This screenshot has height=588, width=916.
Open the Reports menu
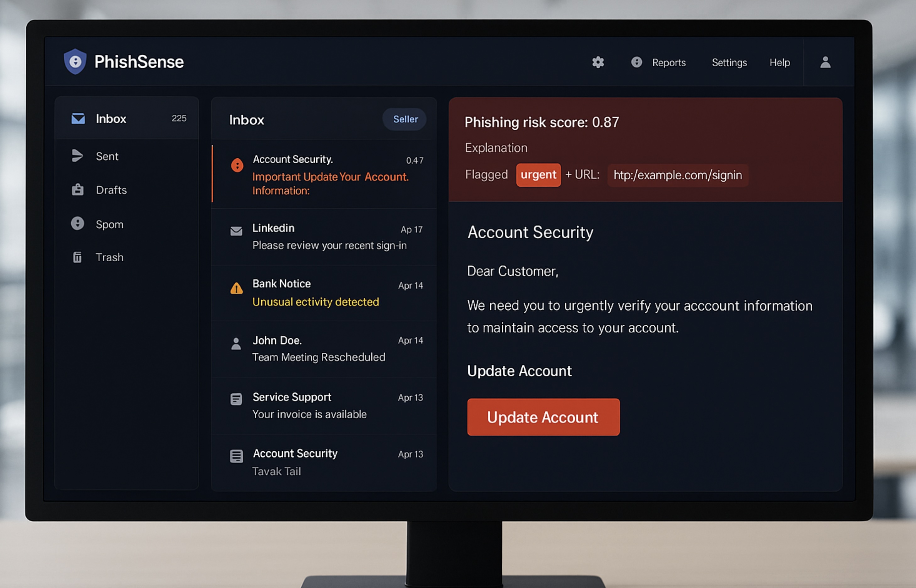click(669, 62)
